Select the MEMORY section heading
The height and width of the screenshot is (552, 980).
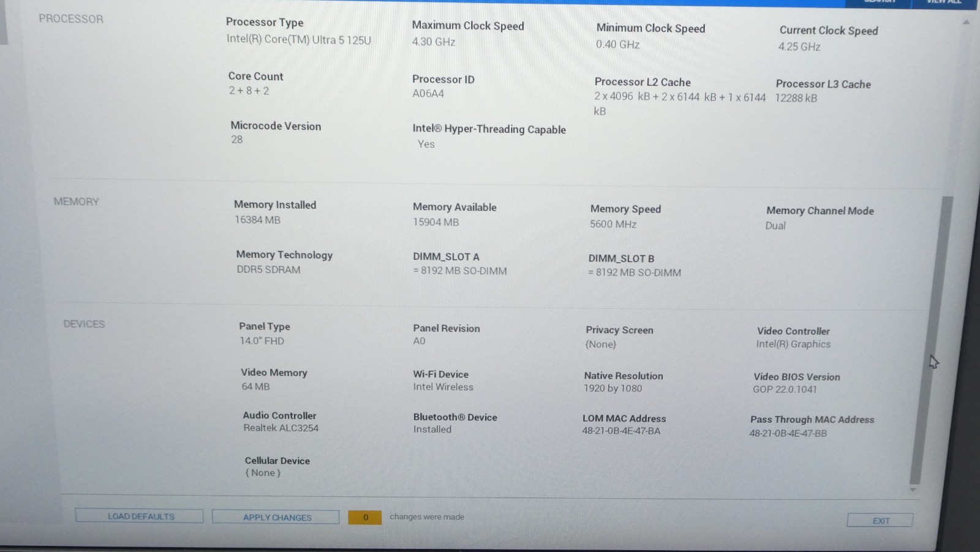pyautogui.click(x=76, y=202)
